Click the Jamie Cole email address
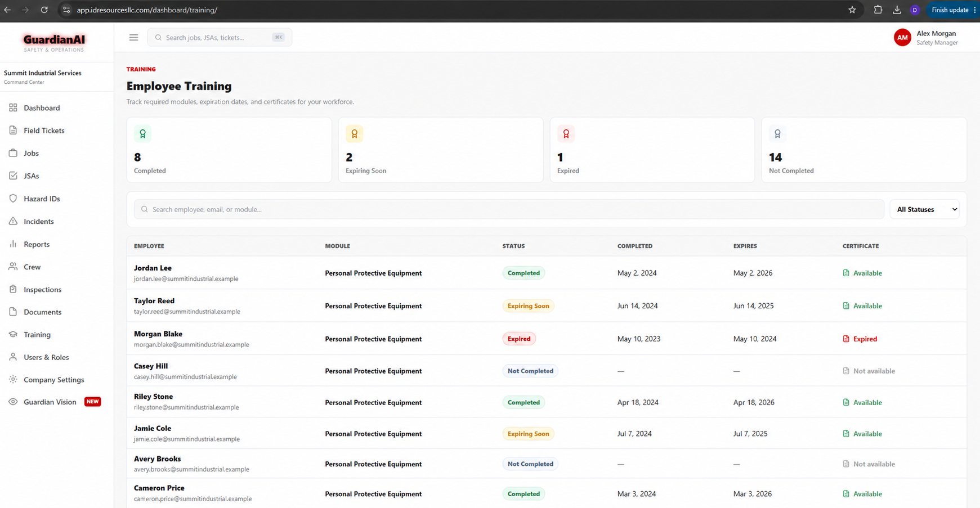 tap(187, 439)
